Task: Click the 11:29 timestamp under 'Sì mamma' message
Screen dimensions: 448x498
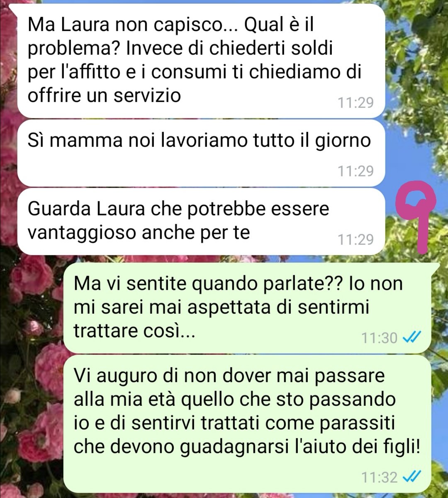Action: (355, 171)
